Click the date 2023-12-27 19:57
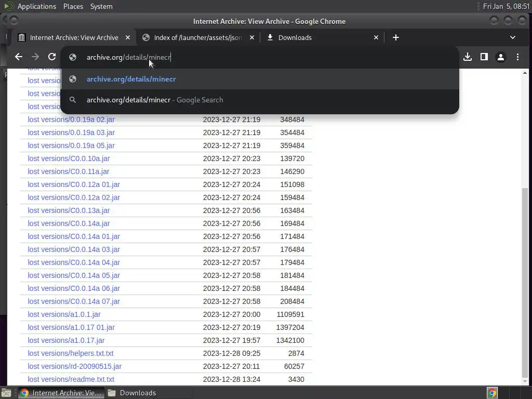 (232, 340)
